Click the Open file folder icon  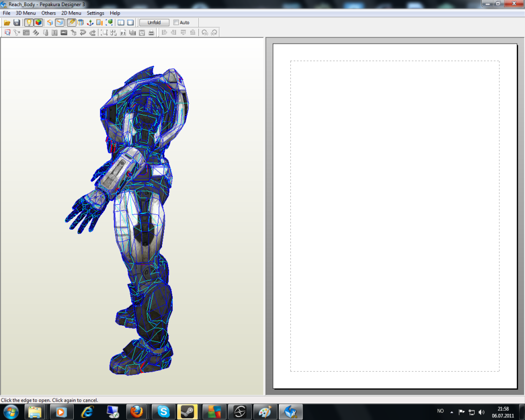point(7,23)
